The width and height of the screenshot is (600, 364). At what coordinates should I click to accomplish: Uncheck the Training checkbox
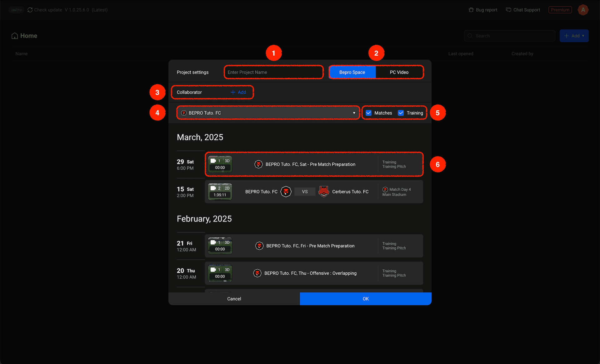pos(401,113)
